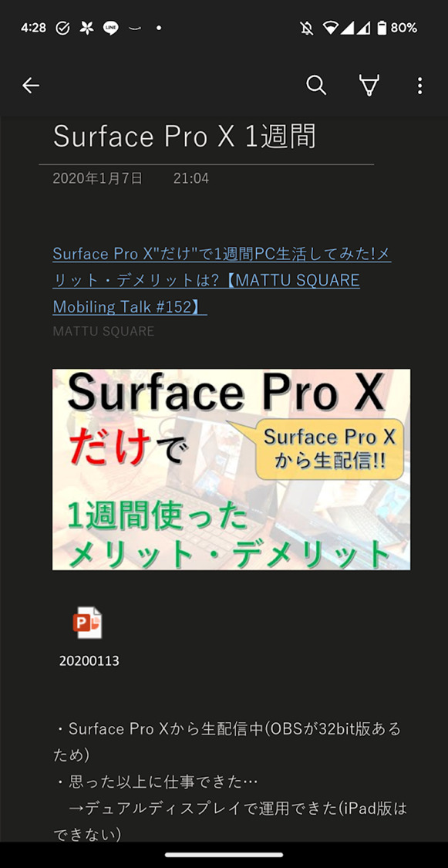Open search with the magnifier icon
The image size is (448, 868).
tap(316, 85)
